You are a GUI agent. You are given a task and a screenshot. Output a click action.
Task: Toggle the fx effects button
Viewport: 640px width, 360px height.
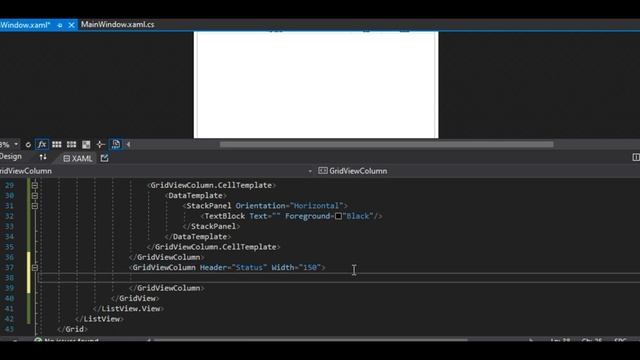coord(42,144)
